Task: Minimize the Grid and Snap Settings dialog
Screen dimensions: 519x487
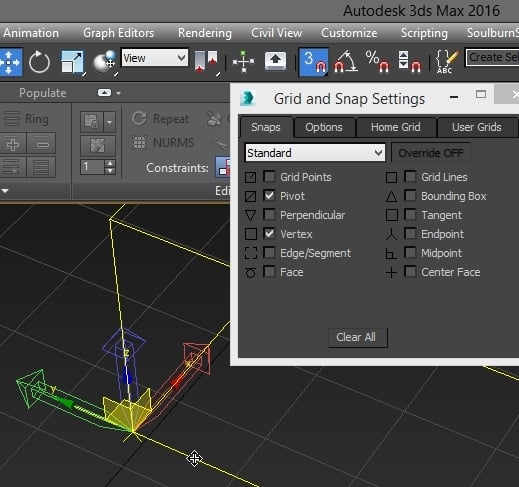Action: coord(454,97)
